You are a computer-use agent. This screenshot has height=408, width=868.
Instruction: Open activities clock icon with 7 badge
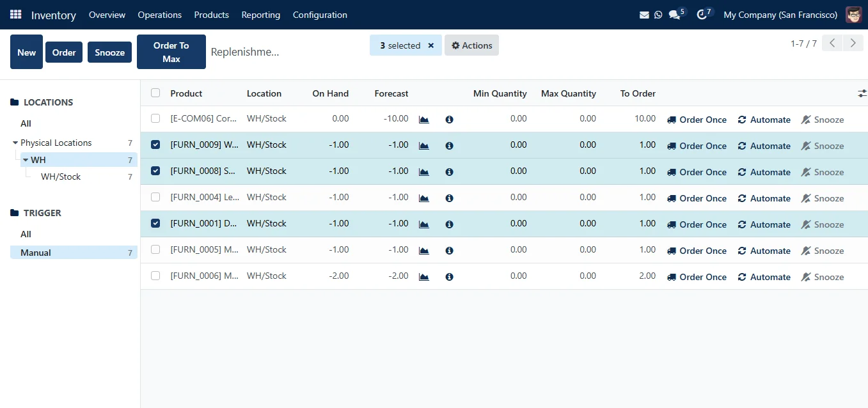click(704, 14)
